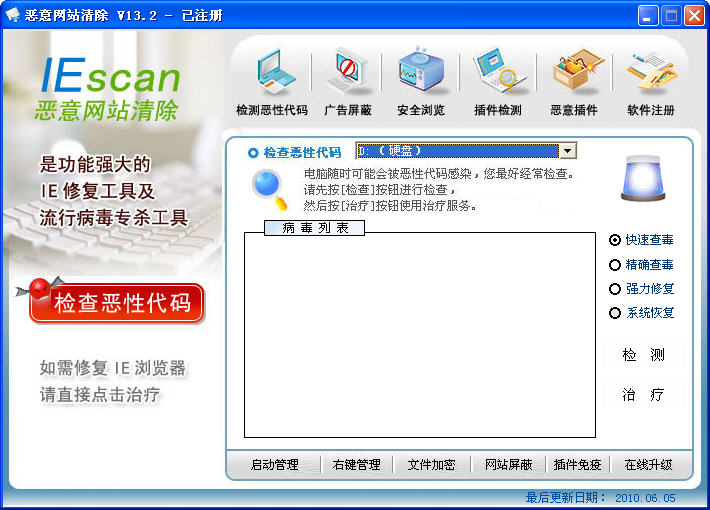Select the 快速查毒 quick scan option
This screenshot has height=510, width=710.
pyautogui.click(x=616, y=240)
